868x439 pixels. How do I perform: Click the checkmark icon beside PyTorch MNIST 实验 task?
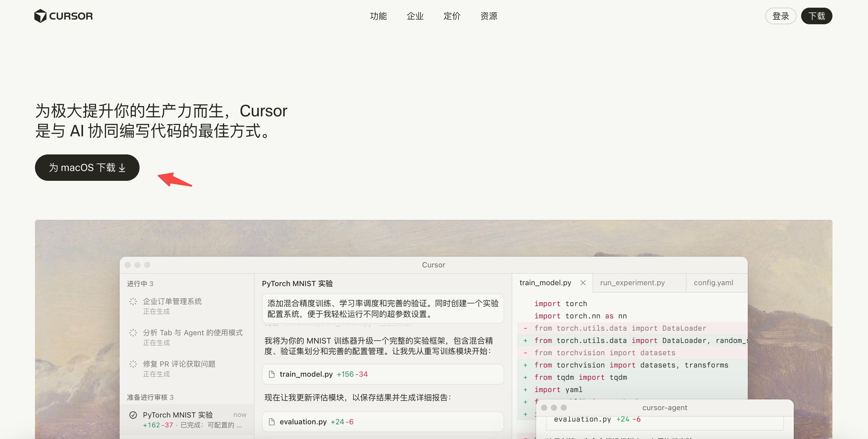133,415
